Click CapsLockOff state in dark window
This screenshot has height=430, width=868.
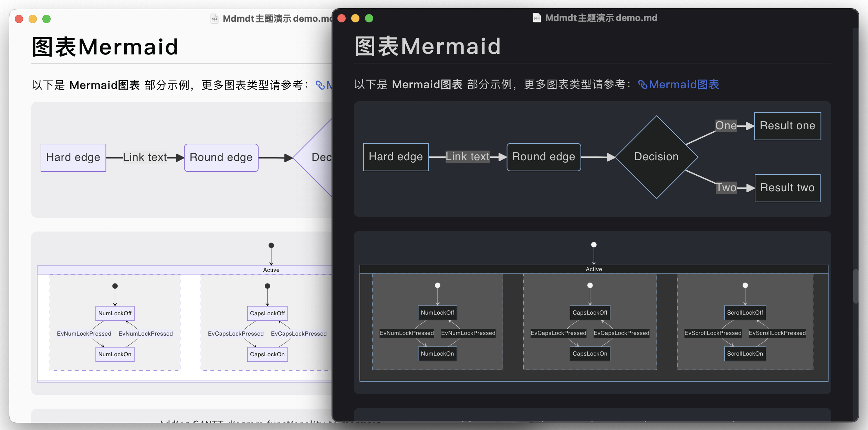590,313
